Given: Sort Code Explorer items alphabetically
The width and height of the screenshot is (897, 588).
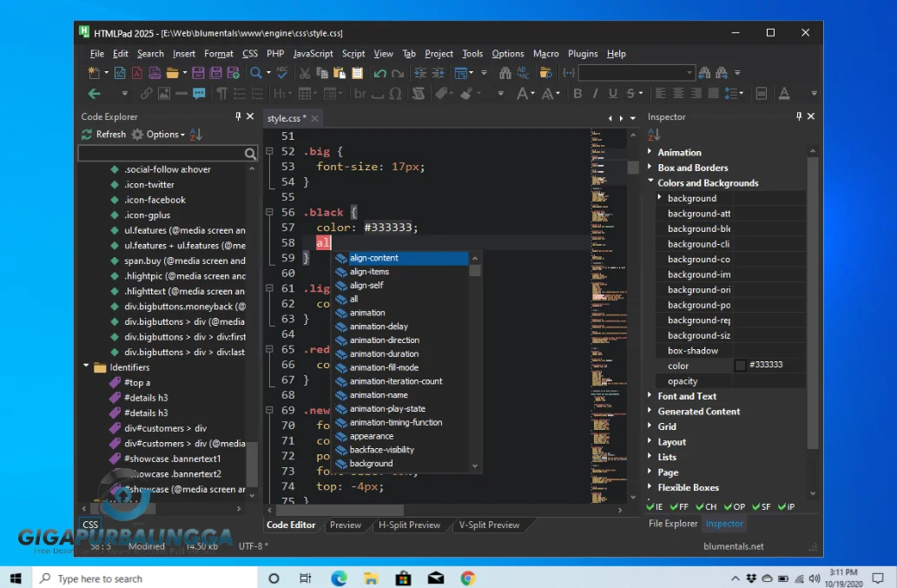Looking at the screenshot, I should pos(195,135).
